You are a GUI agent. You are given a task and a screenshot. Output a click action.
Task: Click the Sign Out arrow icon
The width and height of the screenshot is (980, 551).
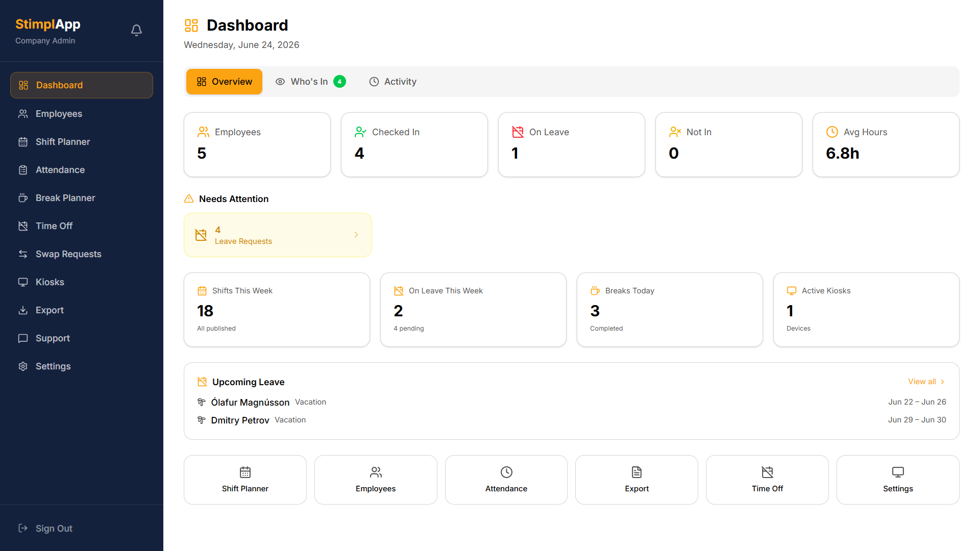click(23, 528)
